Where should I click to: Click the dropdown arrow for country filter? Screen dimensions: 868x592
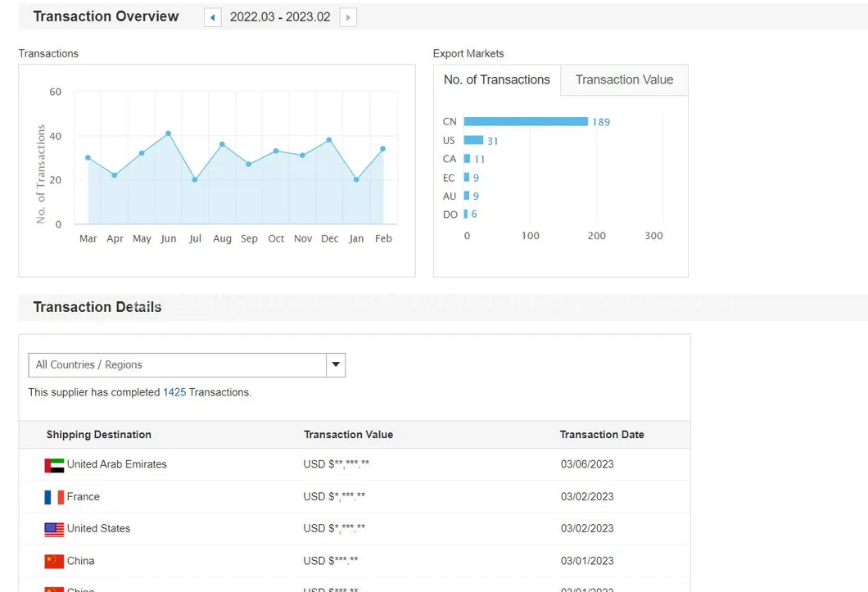pyautogui.click(x=336, y=365)
